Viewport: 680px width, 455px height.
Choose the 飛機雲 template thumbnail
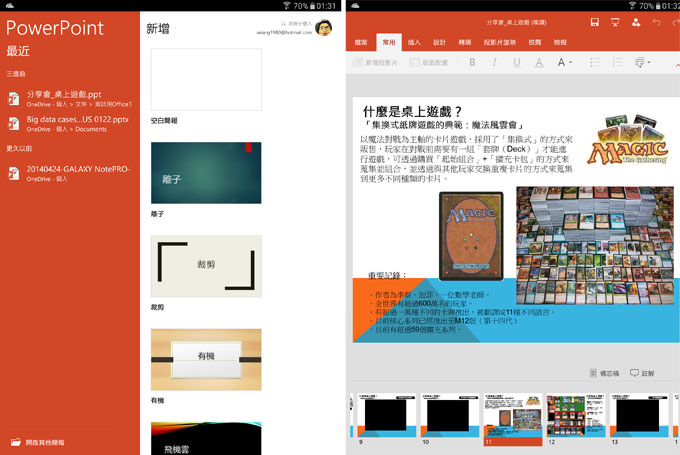206,439
